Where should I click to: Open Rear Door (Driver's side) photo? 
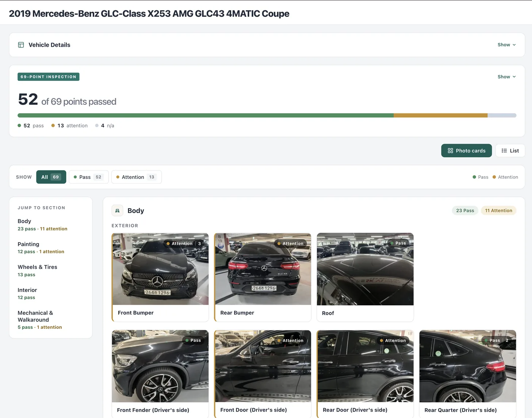click(x=365, y=374)
